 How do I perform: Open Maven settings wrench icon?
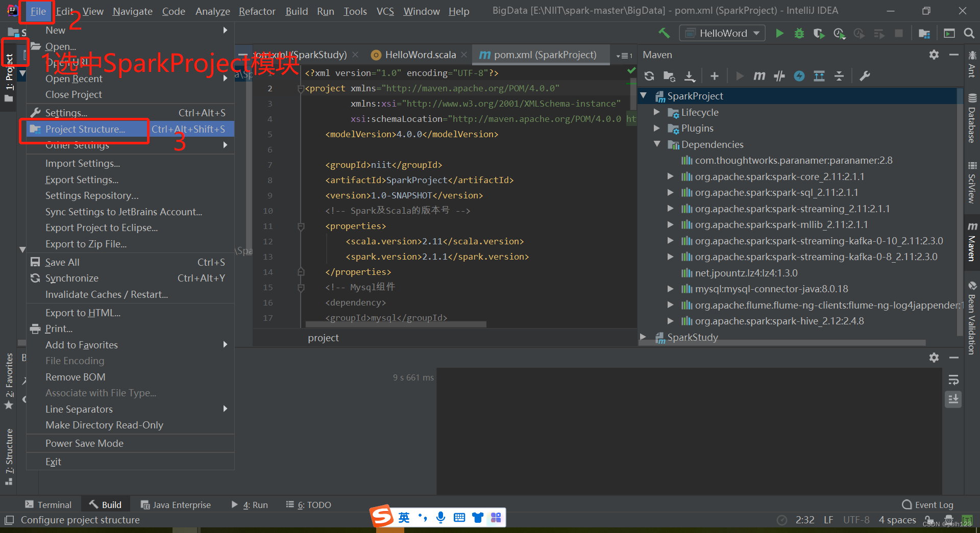[865, 76]
